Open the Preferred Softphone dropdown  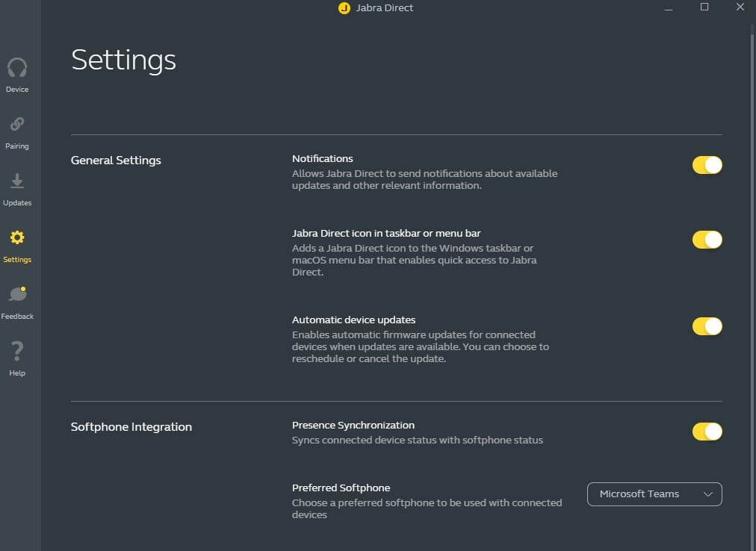pos(654,494)
